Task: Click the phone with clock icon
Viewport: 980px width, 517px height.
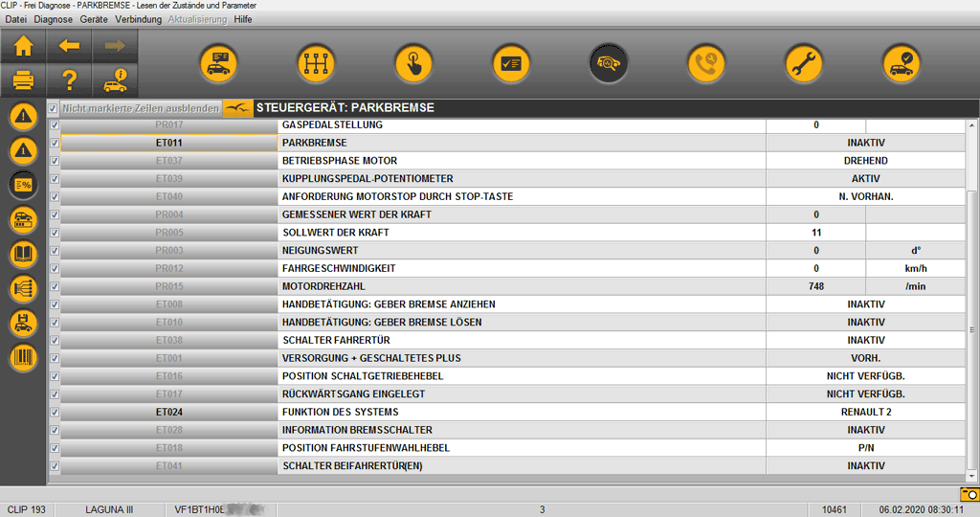Action: [705, 64]
